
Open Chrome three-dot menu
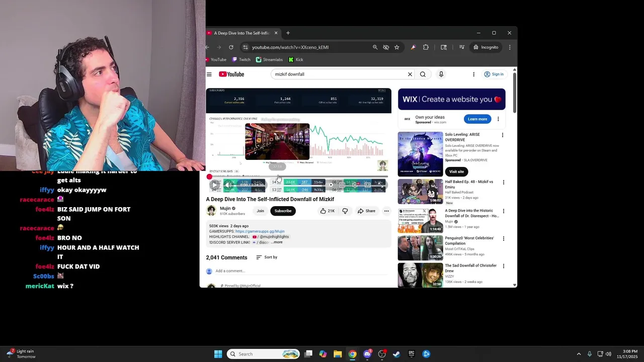(510, 47)
